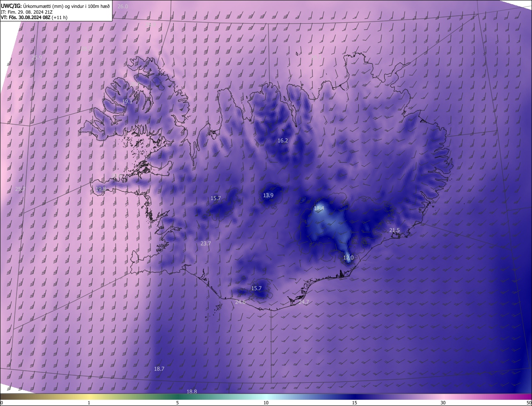Click the 11.4 value over the glacier
Viewport: 532px width, 406px height.
point(319,208)
